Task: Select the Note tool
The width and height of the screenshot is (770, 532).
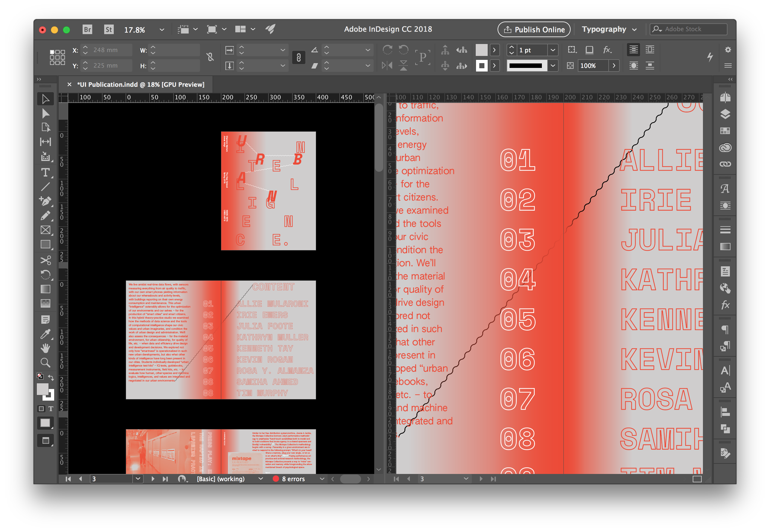Action: [46, 320]
